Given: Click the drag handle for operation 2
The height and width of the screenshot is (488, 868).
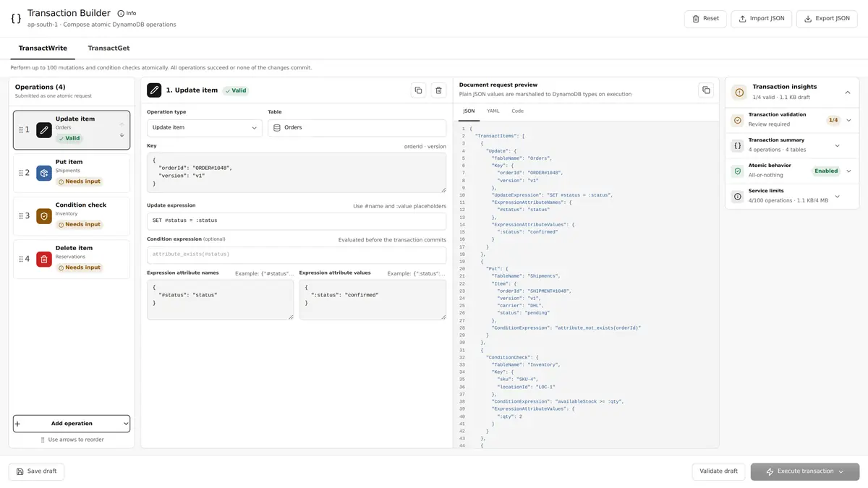Looking at the screenshot, I should tap(21, 173).
